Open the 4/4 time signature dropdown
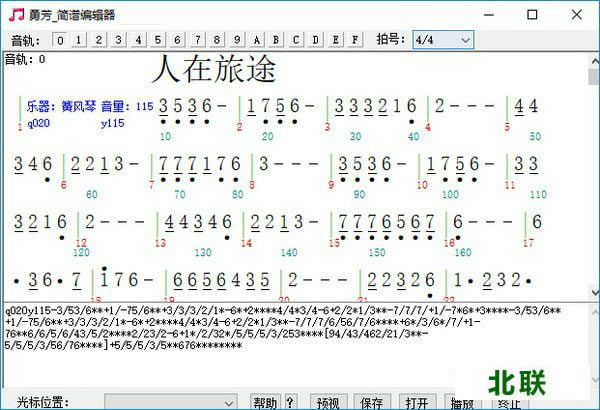 pos(443,40)
